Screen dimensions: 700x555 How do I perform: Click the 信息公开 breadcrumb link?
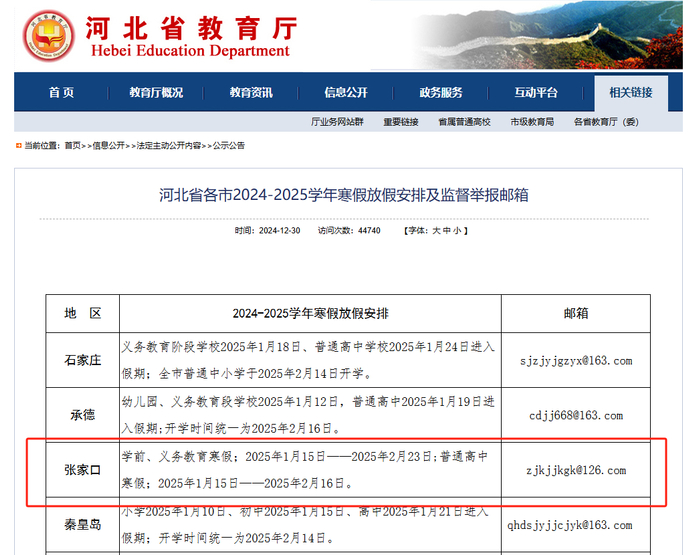click(108, 146)
